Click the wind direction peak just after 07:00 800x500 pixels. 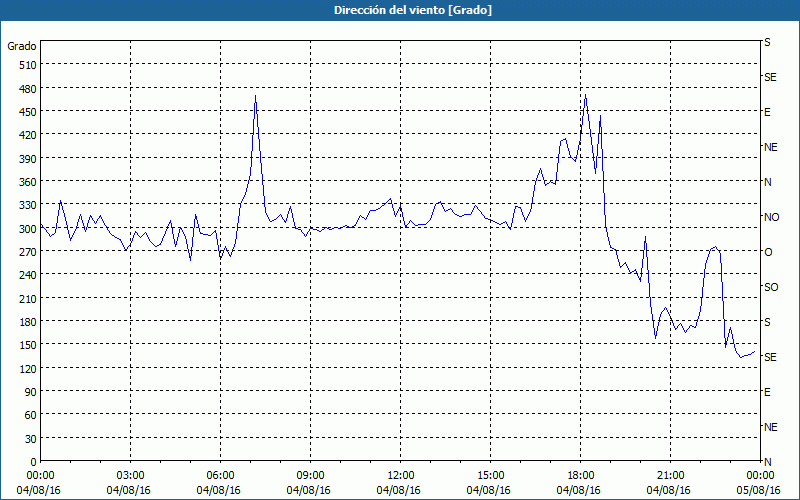256,96
